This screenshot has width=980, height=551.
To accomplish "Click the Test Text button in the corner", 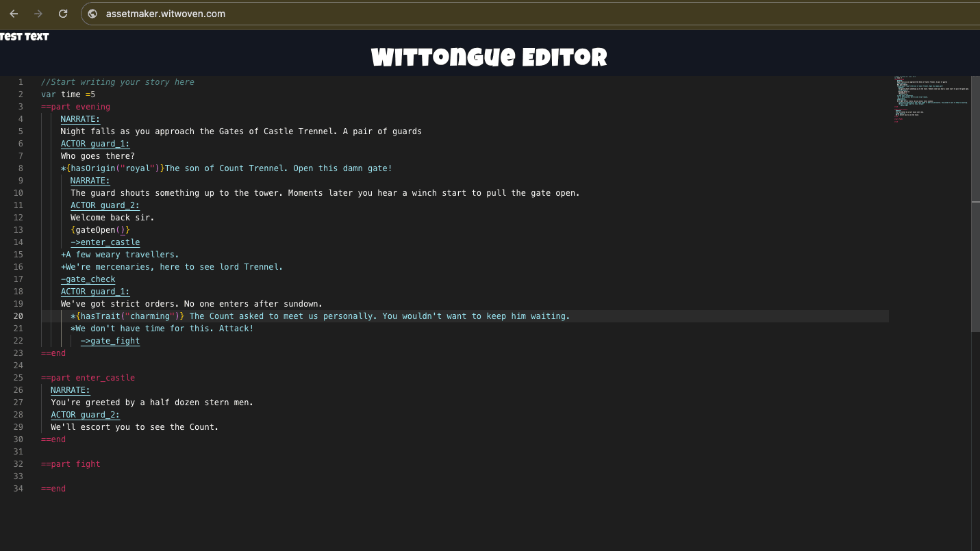I will [25, 36].
